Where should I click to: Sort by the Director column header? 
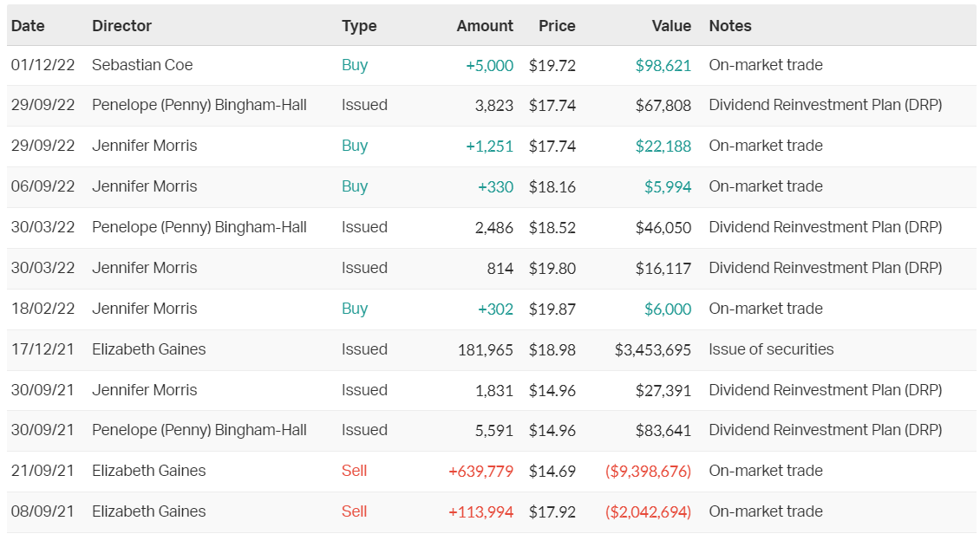point(121,26)
